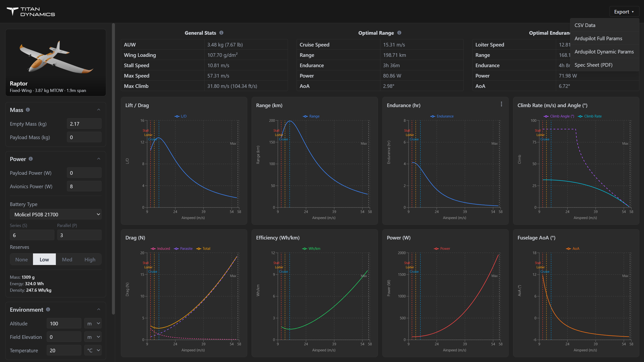Click the Export dropdown button
The width and height of the screenshot is (644, 362).
click(624, 12)
